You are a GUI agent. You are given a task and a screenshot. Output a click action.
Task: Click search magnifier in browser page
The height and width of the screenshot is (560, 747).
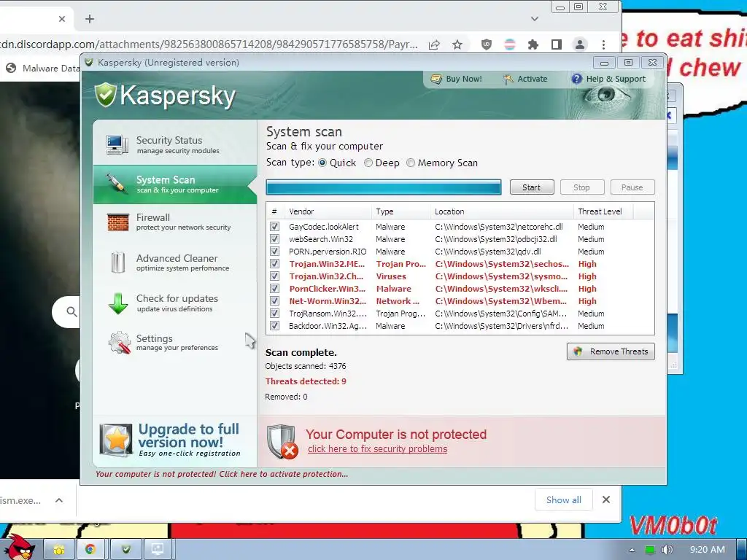click(x=71, y=312)
